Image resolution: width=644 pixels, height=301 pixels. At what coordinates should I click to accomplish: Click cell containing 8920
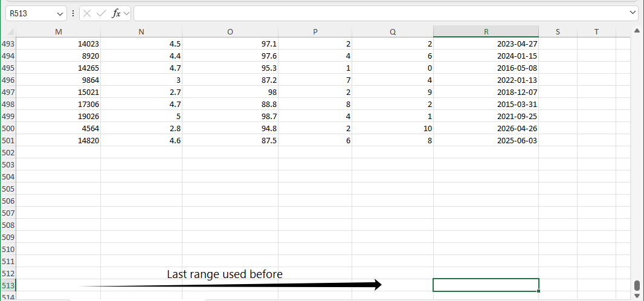59,56
